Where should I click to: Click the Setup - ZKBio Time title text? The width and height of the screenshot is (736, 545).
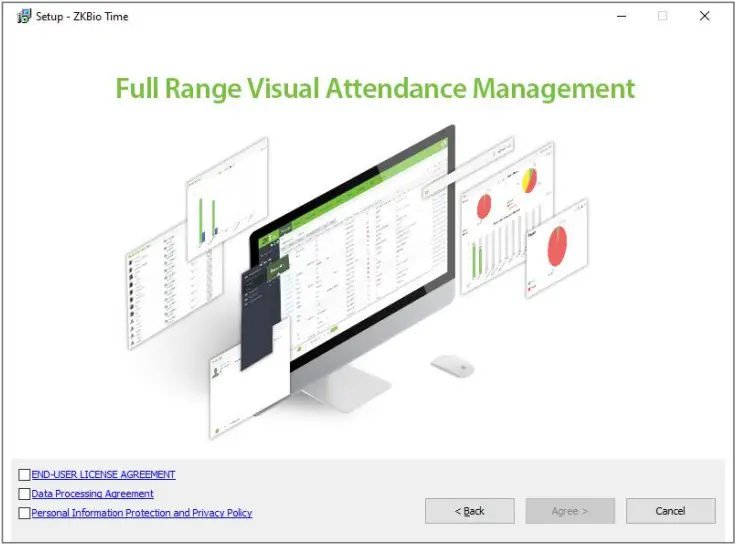(82, 16)
